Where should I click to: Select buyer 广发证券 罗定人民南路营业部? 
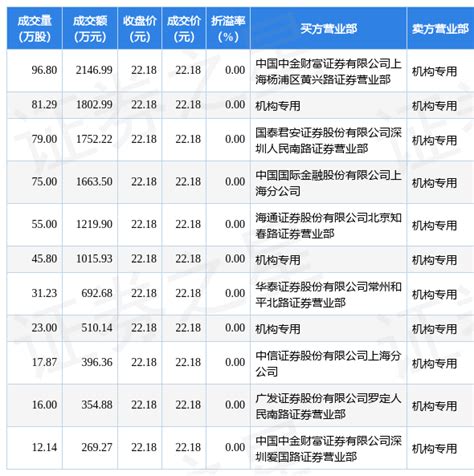pyautogui.click(x=328, y=406)
